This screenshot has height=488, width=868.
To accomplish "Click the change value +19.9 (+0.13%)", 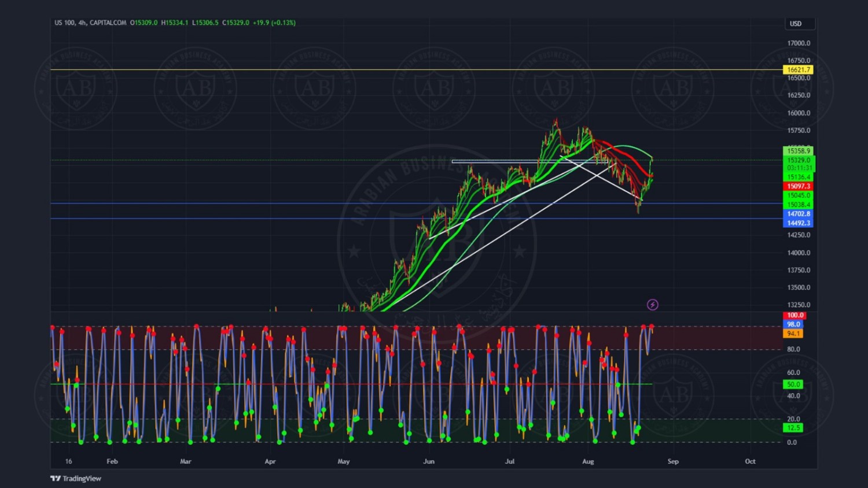I will pyautogui.click(x=274, y=23).
